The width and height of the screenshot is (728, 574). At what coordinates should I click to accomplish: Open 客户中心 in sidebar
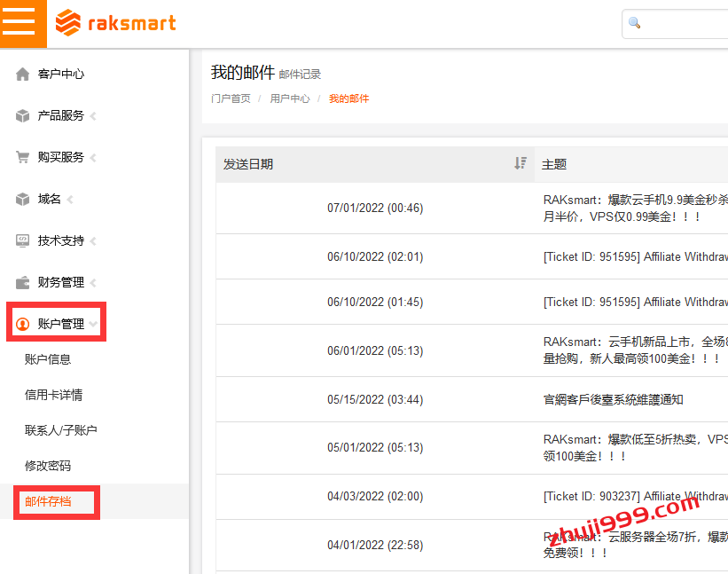61,74
